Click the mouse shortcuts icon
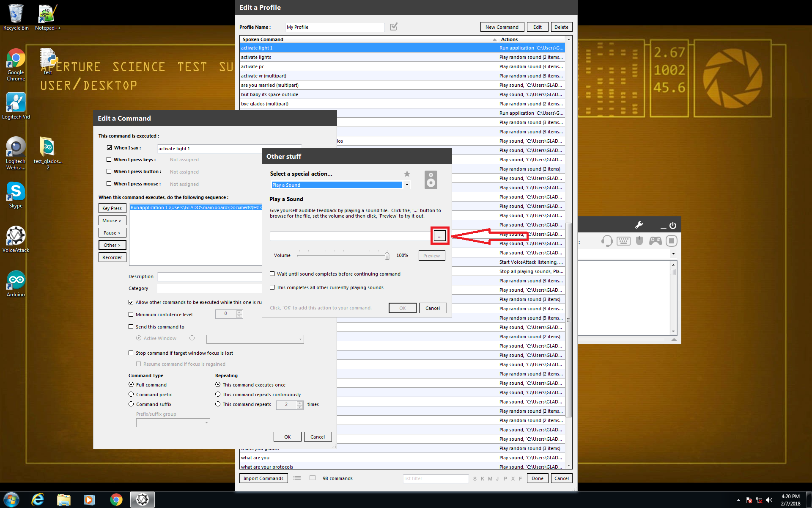812x508 pixels. [x=639, y=241]
